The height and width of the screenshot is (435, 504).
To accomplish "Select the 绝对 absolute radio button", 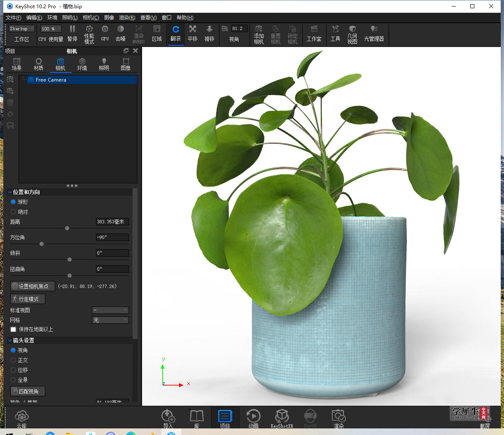I will 13,212.
